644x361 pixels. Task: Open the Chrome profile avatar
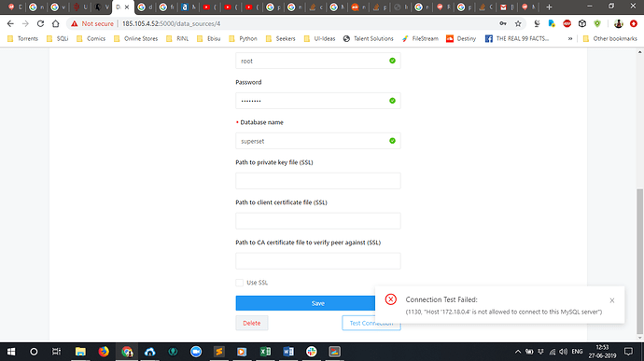(618, 24)
